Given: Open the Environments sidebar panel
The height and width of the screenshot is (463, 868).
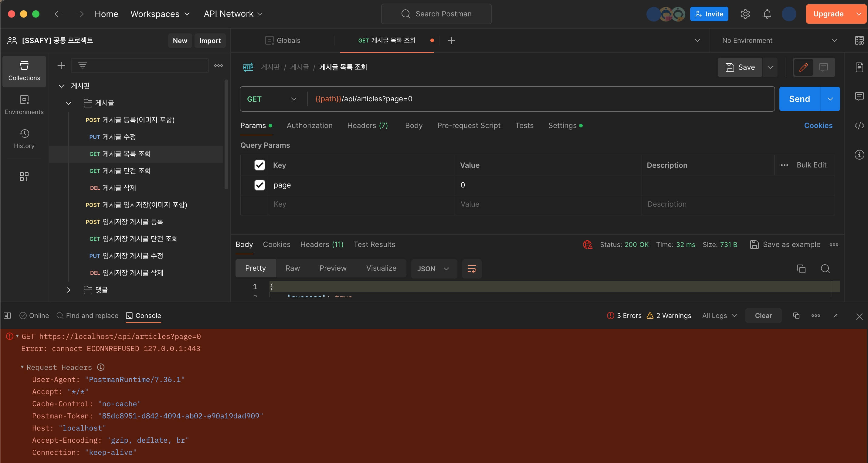Looking at the screenshot, I should point(24,105).
